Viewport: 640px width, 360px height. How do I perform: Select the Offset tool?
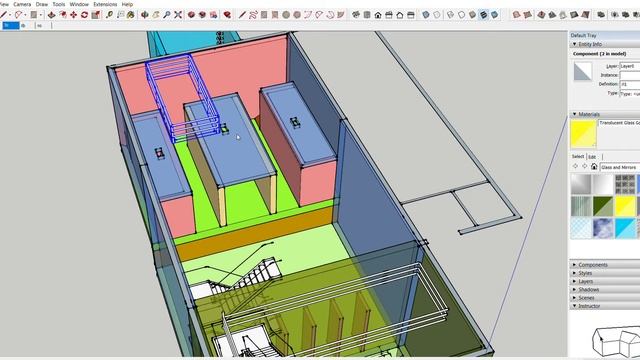click(x=62, y=15)
